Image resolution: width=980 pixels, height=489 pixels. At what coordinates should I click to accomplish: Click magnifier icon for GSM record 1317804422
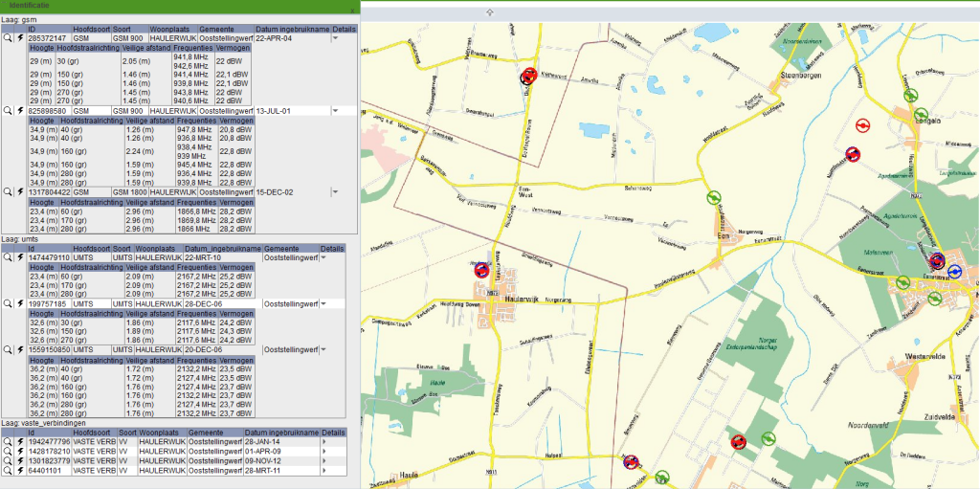(x=8, y=192)
